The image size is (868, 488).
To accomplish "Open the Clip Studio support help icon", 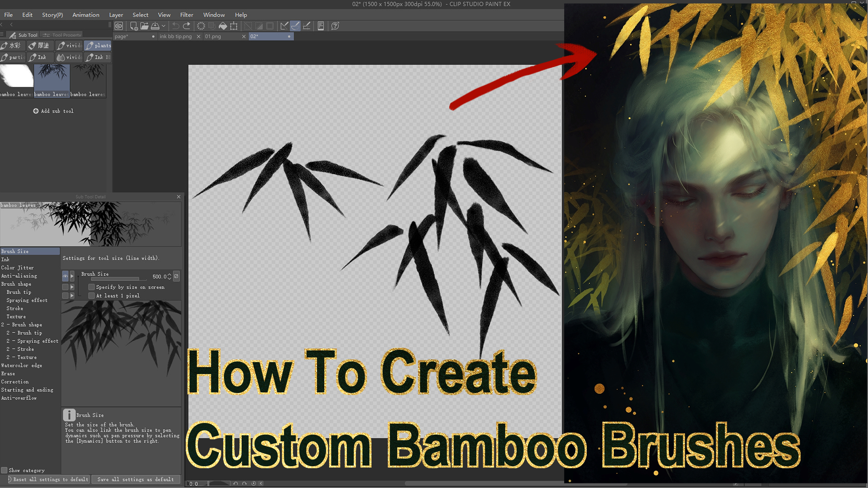I will (335, 26).
